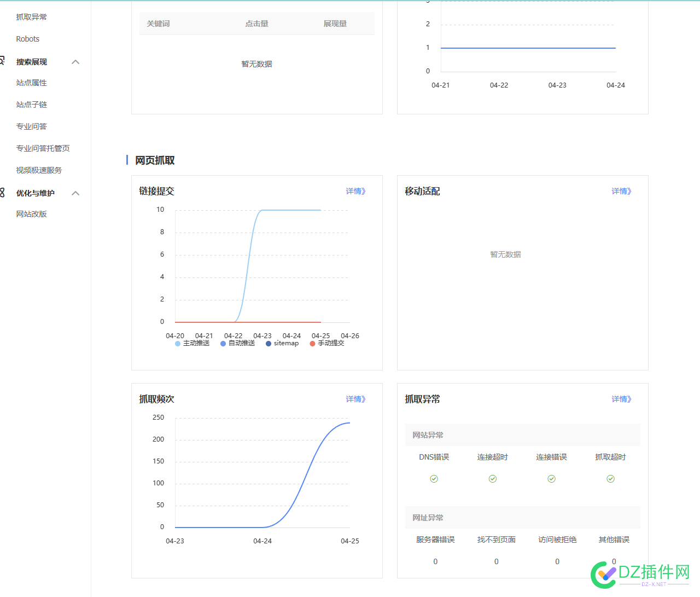Screen dimensions: 700x597
Task: Toggle 手动提交 legend series
Action: [327, 343]
